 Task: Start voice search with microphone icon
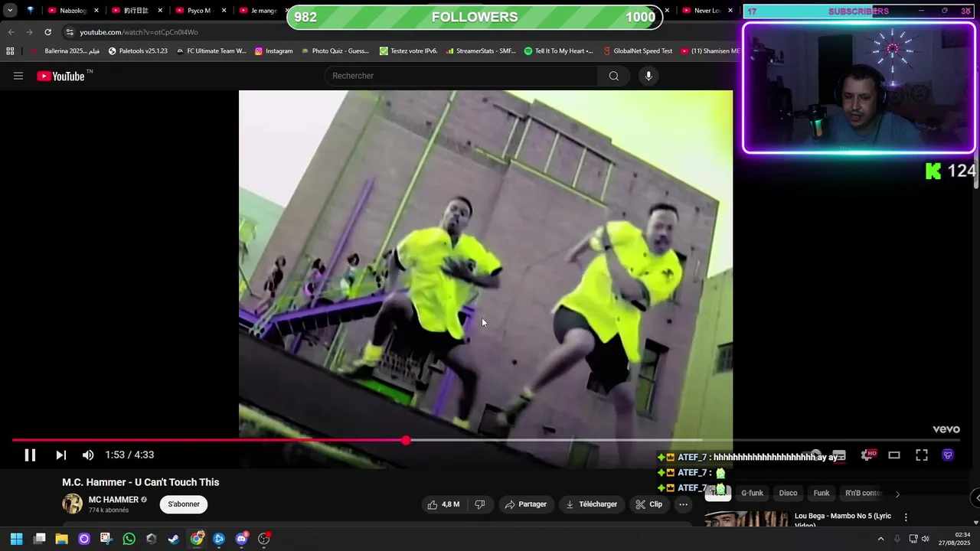(648, 76)
